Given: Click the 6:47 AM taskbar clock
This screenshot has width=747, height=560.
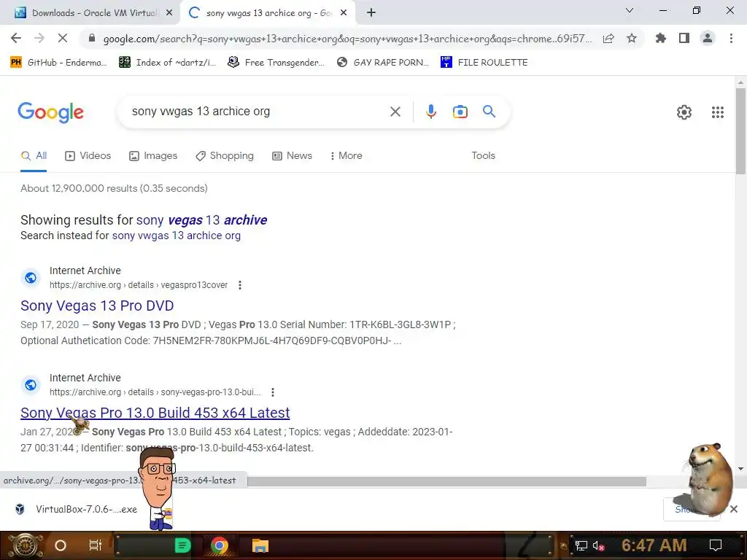Looking at the screenshot, I should (654, 545).
